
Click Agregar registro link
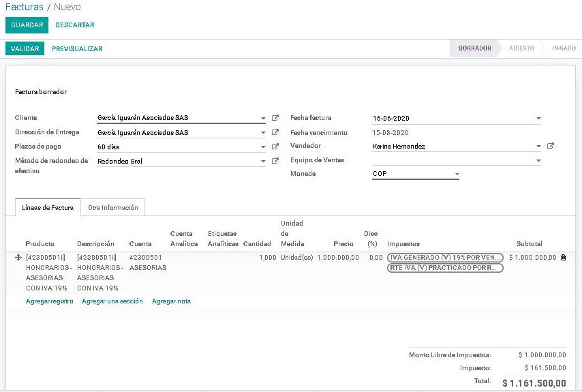(x=49, y=301)
